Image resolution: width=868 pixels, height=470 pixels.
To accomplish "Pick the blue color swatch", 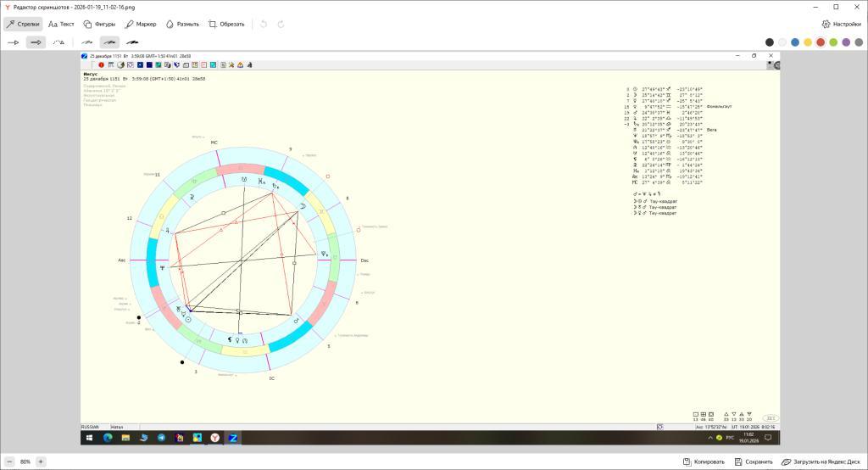I will (x=795, y=42).
